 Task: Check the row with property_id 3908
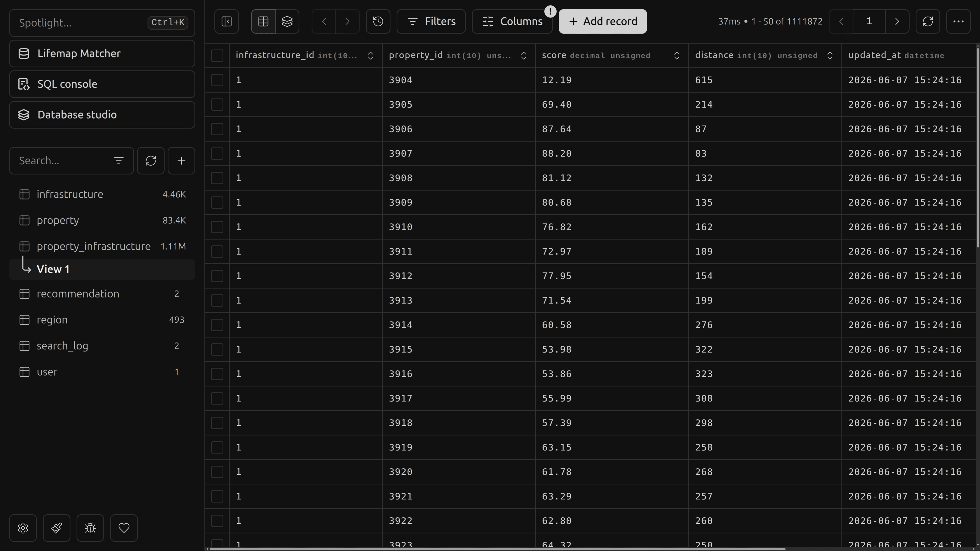click(217, 178)
